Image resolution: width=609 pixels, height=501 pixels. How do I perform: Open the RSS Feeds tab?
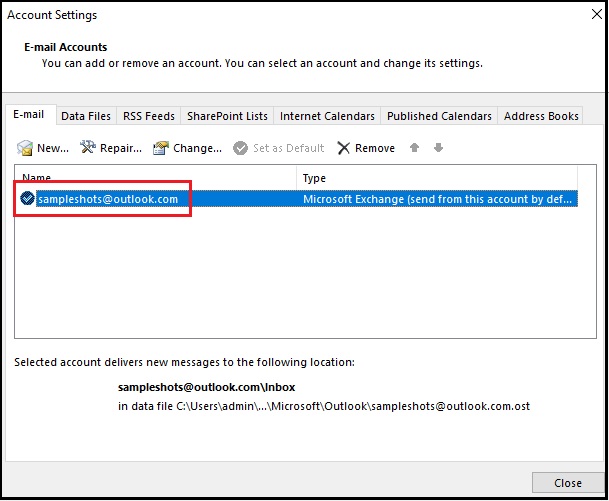[x=149, y=116]
